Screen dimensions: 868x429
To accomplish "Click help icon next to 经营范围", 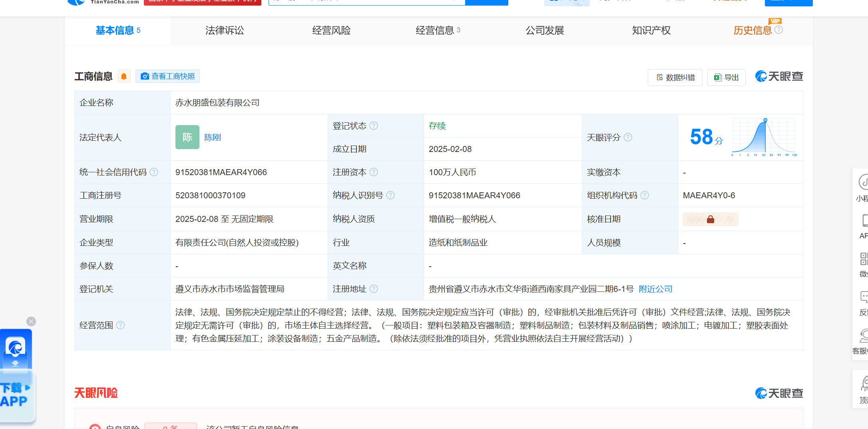I will pyautogui.click(x=120, y=325).
